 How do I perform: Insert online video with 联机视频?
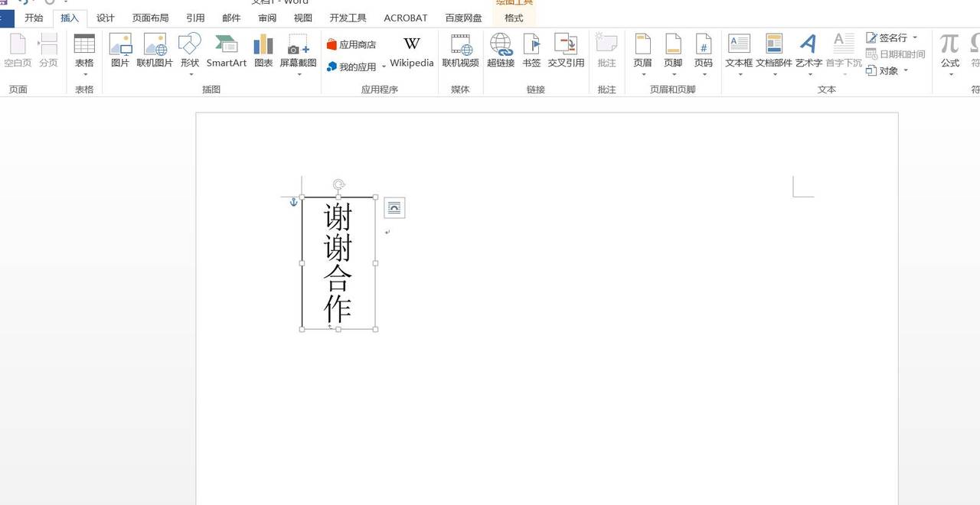460,52
